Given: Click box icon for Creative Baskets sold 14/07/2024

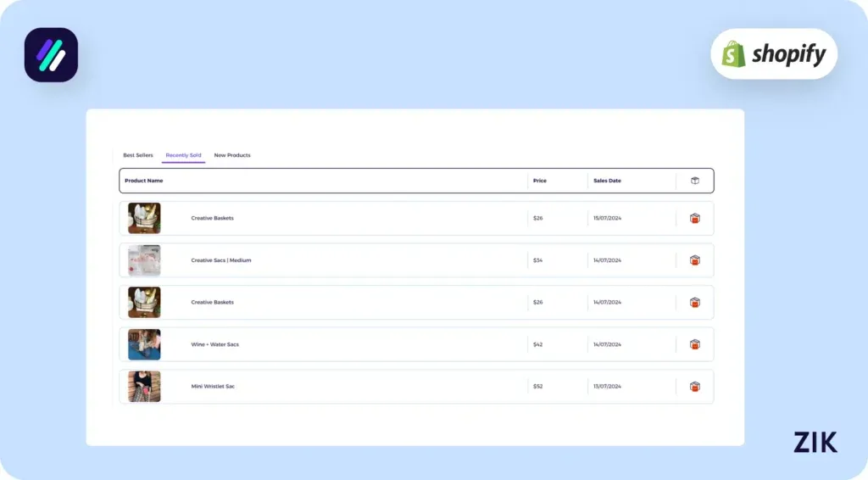Looking at the screenshot, I should coord(694,303).
